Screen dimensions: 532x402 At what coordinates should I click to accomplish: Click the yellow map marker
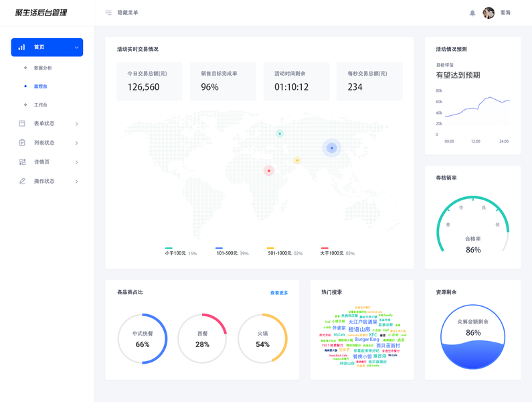[x=297, y=160]
